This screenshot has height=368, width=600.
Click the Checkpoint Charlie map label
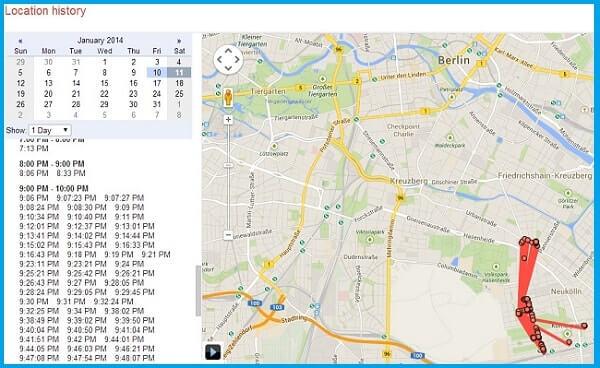403,130
